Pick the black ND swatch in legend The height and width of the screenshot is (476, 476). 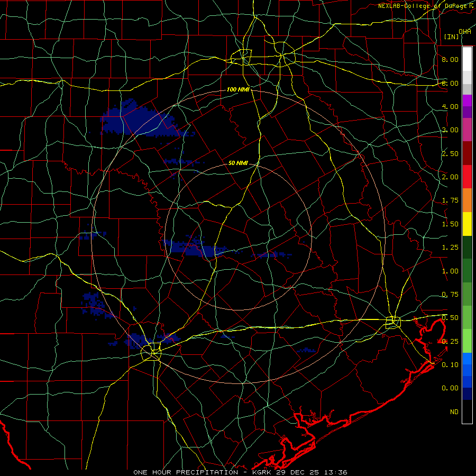click(467, 411)
